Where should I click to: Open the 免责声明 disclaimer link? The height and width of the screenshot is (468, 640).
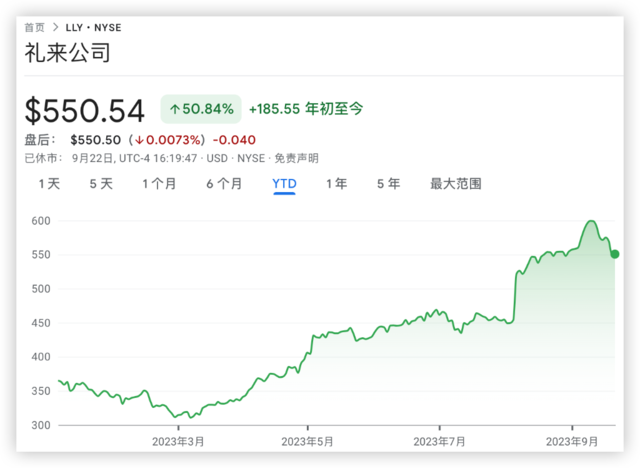tap(296, 158)
